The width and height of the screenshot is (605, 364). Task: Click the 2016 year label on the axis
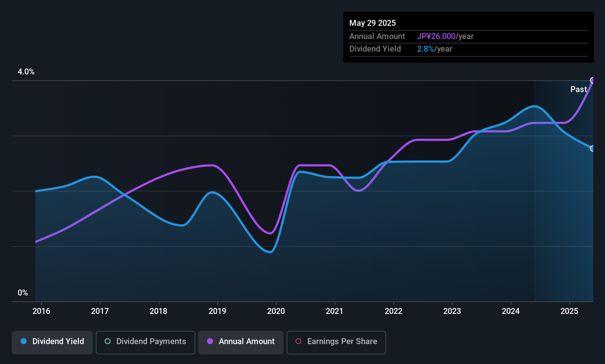click(41, 311)
